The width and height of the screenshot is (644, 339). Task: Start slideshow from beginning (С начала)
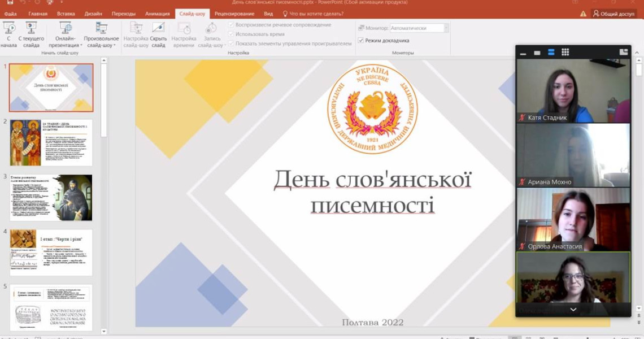click(8, 35)
